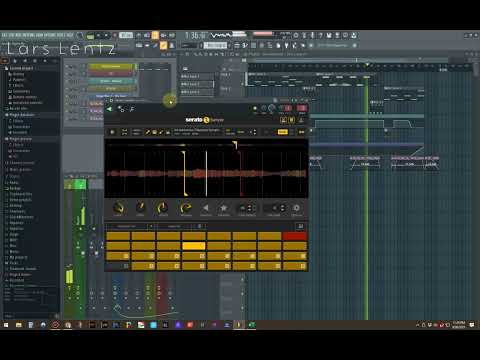Click the bright highlighted pad in second row

[194, 246]
